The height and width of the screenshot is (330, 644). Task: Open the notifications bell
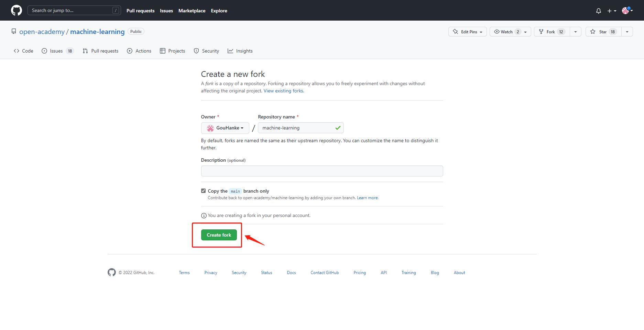tap(599, 11)
